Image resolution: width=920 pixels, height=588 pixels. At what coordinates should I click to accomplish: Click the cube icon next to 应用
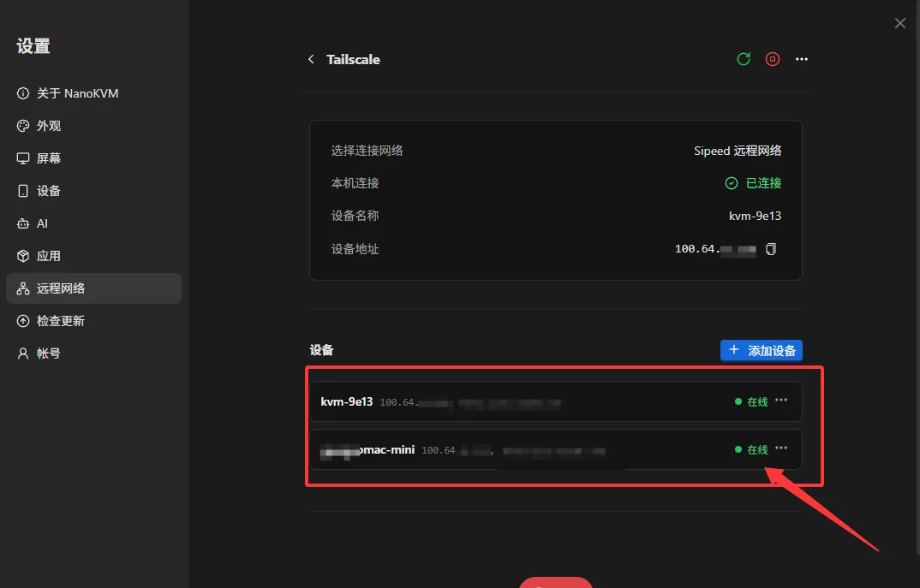tap(23, 256)
